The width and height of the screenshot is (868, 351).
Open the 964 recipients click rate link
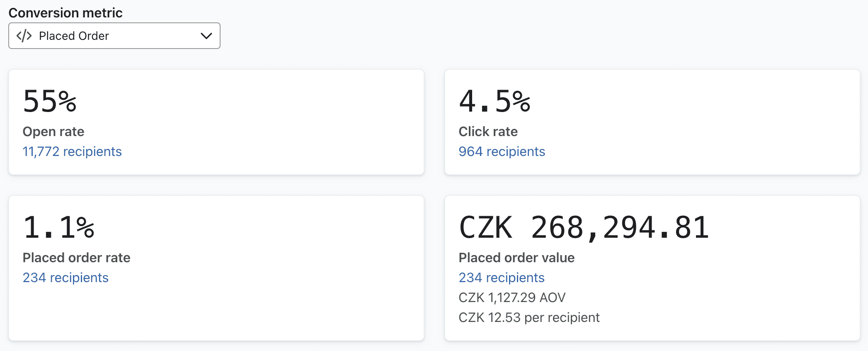[x=502, y=151]
